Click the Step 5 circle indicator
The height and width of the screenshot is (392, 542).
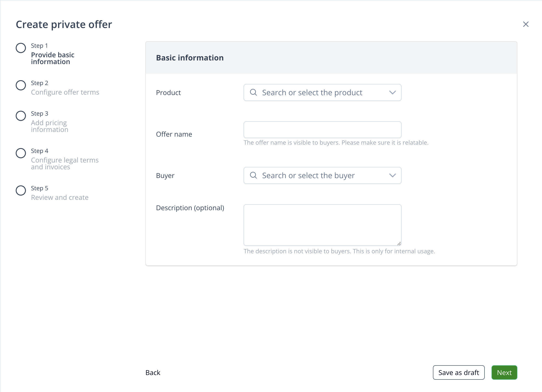point(21,190)
